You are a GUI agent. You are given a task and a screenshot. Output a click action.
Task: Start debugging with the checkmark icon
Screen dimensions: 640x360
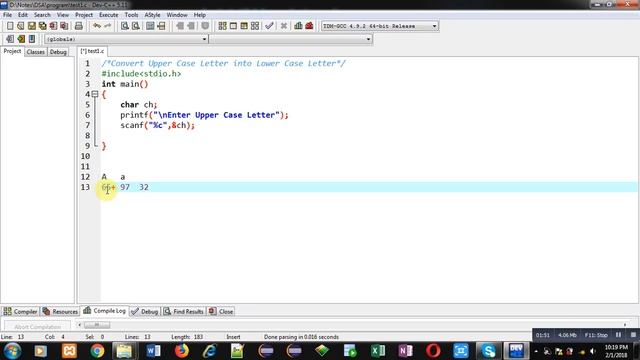point(269,26)
